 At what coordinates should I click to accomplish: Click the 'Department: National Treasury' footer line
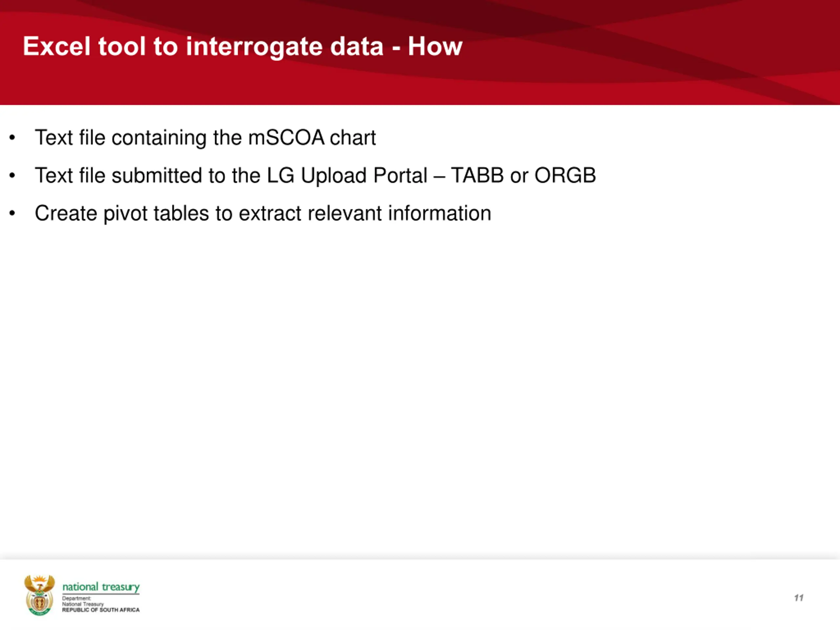click(83, 601)
